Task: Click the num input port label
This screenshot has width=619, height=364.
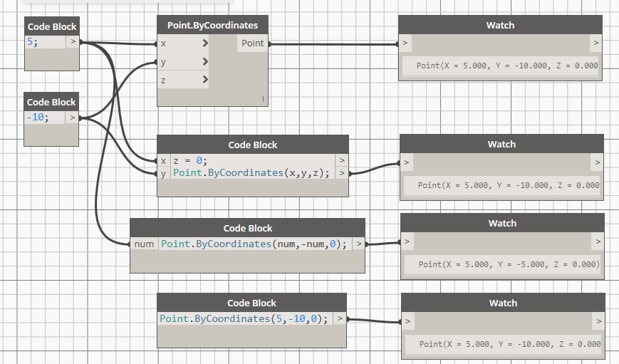Action: pyautogui.click(x=144, y=244)
